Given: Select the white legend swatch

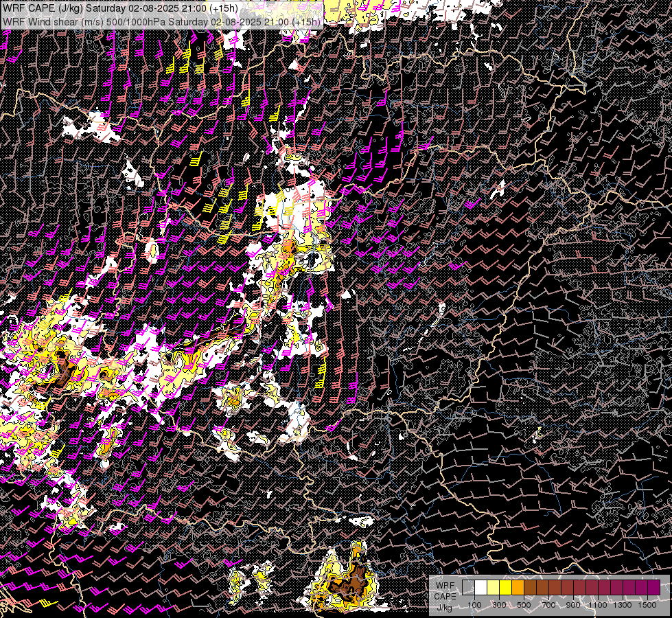Looking at the screenshot, I should pos(481,587).
